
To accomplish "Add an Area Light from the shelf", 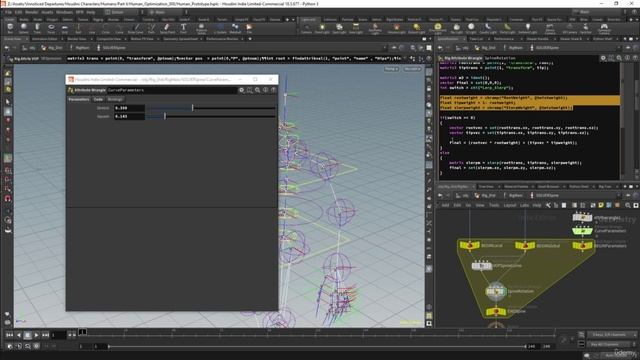I will pyautogui.click(x=356, y=28).
